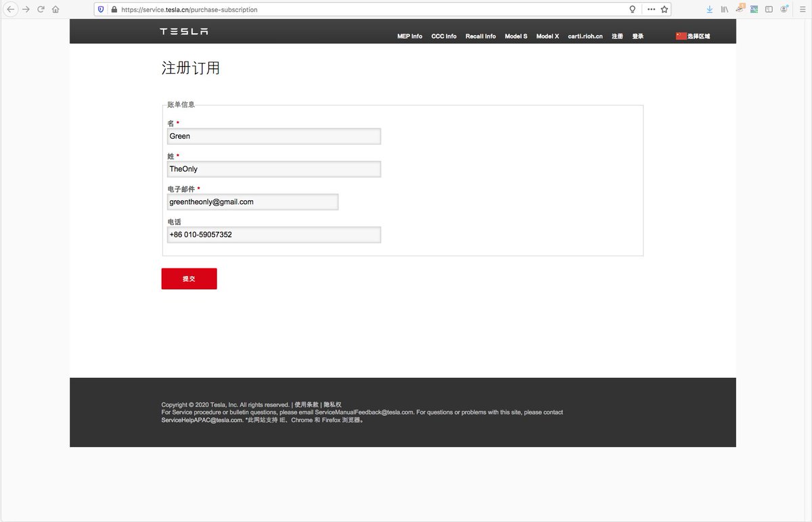This screenshot has height=522, width=812.
Task: Open the Firefox hamburger menu
Action: 802,9
